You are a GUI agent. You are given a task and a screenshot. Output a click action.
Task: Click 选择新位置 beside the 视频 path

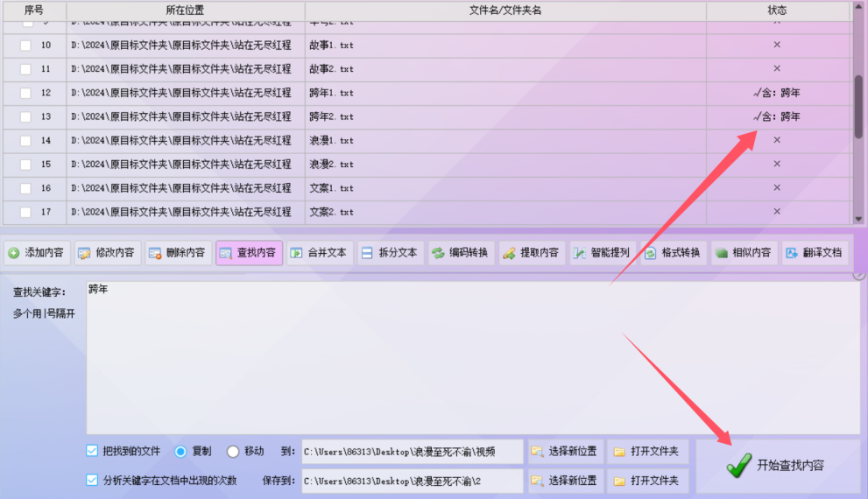[x=564, y=452]
